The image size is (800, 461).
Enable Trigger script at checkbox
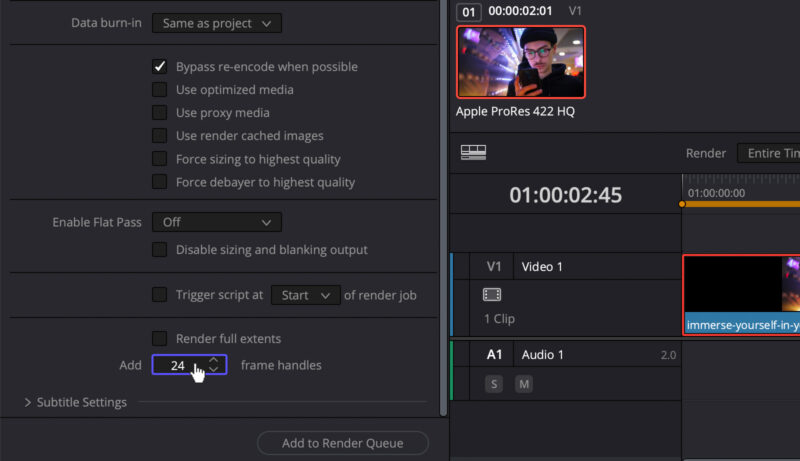160,295
